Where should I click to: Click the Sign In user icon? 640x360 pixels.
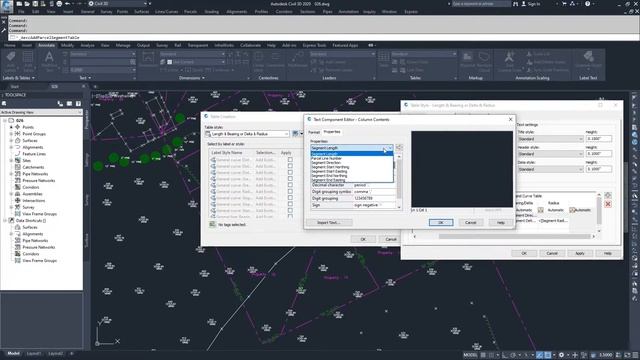(x=524, y=4)
